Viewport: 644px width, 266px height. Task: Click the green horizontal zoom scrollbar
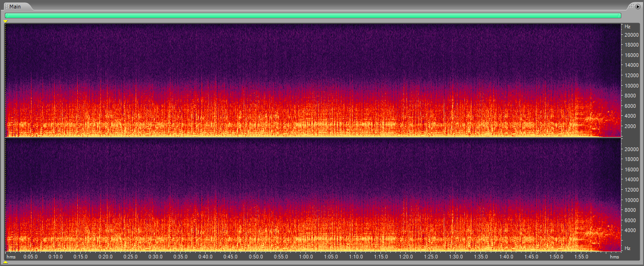click(313, 16)
